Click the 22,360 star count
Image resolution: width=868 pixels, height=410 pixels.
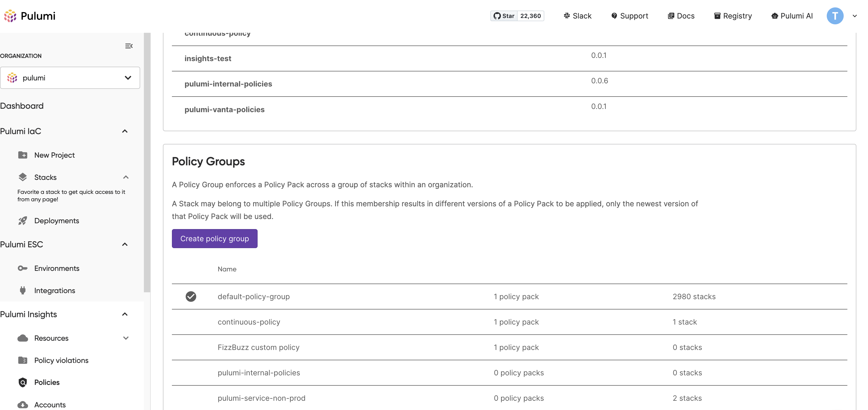[x=530, y=16]
